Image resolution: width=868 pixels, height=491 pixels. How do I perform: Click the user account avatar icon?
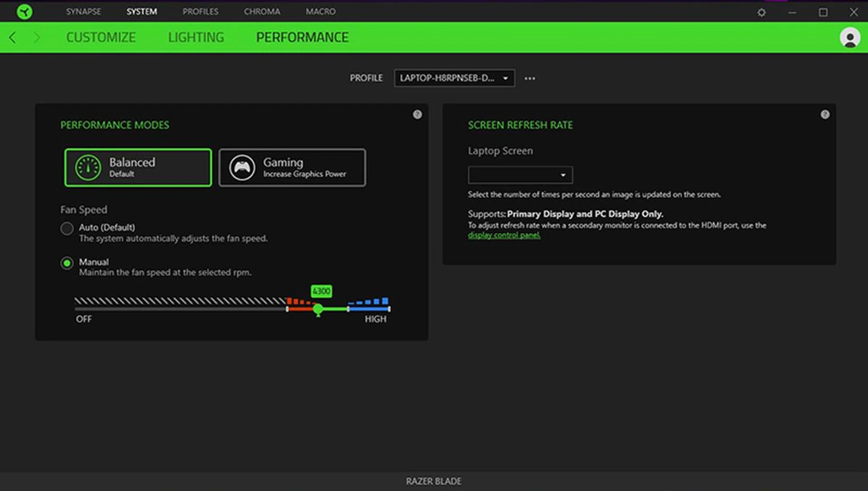(849, 38)
